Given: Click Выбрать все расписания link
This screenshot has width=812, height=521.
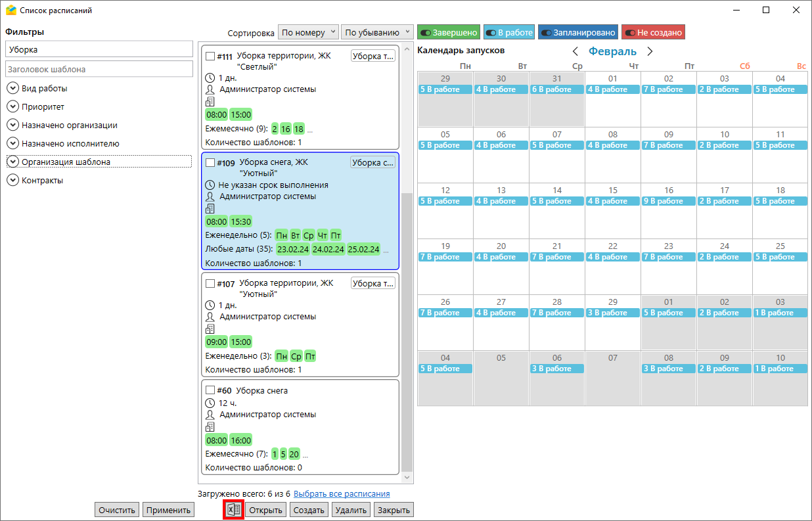Looking at the screenshot, I should point(342,494).
